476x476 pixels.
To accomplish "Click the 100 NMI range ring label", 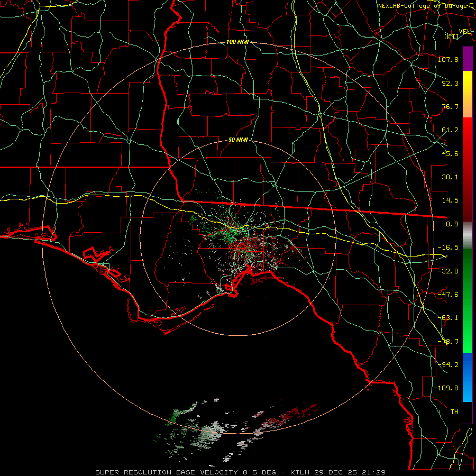I will pyautogui.click(x=237, y=42).
